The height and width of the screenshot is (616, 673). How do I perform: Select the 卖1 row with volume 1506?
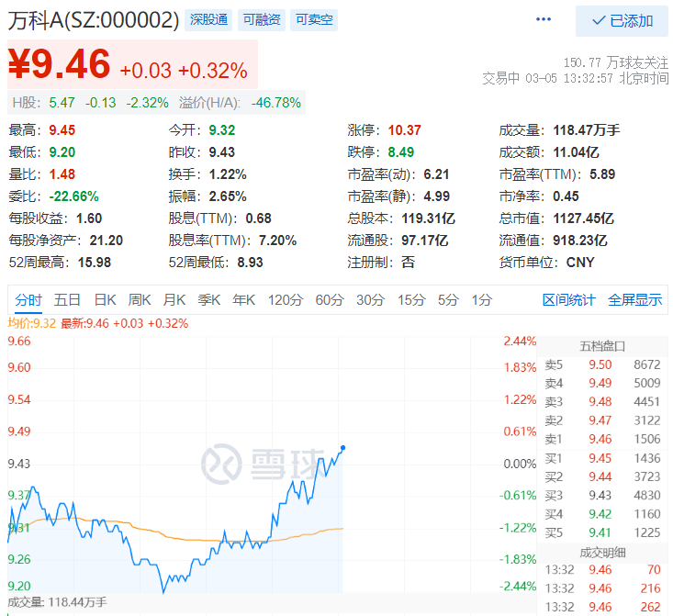(x=602, y=439)
